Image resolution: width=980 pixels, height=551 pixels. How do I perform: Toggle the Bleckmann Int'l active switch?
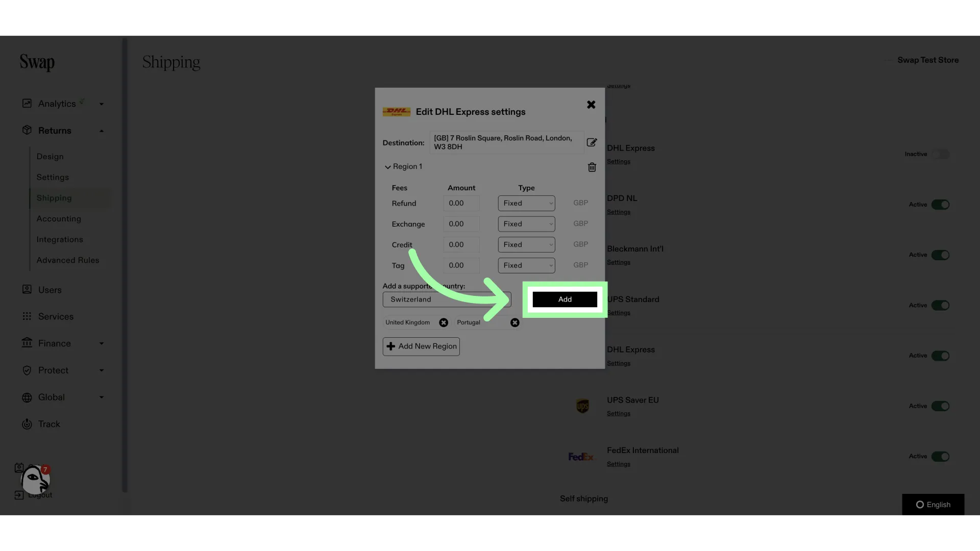940,255
